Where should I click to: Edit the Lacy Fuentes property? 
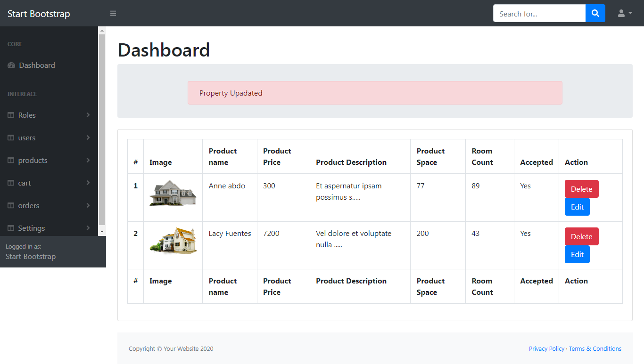(x=577, y=254)
